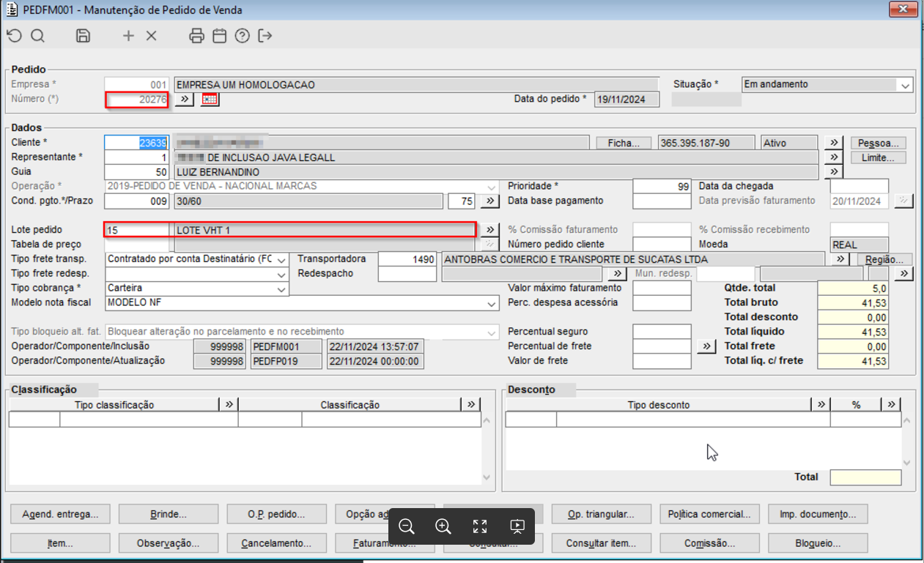Screen dimensions: 924x563
Task: Exit the screen using the door-arrow icon
Action: click(265, 36)
